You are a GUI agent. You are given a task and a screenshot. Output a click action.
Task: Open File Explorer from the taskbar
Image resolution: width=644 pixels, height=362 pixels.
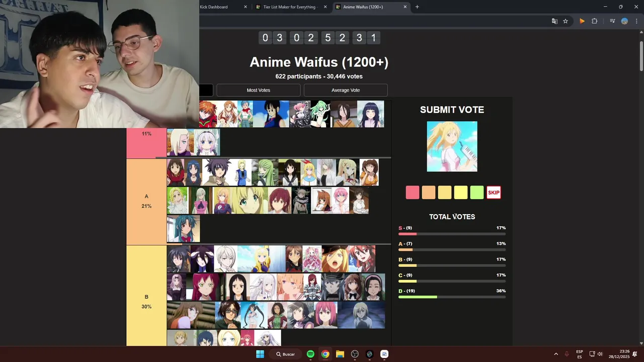point(340,354)
